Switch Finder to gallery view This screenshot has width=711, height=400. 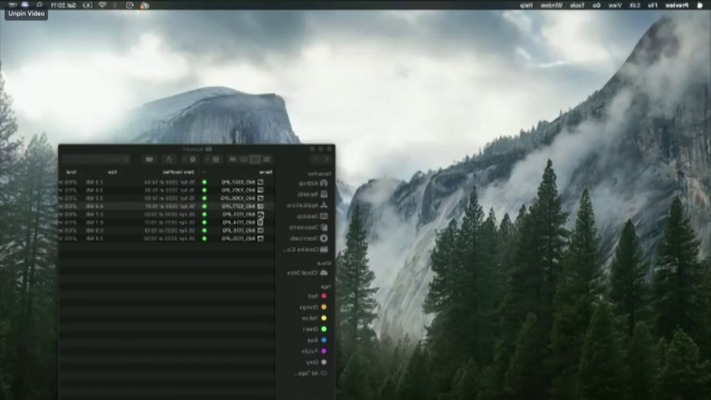[x=232, y=159]
